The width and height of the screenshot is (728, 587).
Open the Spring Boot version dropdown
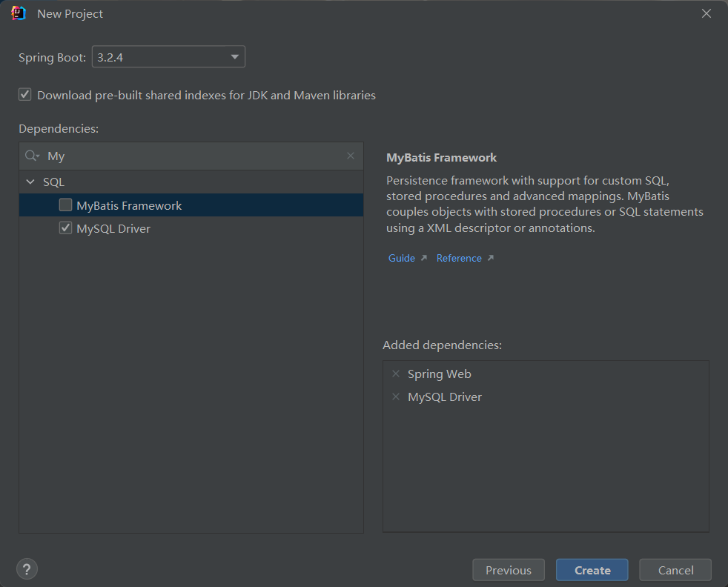[168, 57]
